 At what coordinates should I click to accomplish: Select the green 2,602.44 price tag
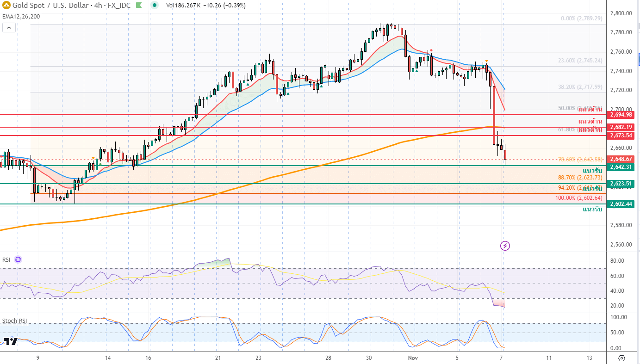pos(622,204)
